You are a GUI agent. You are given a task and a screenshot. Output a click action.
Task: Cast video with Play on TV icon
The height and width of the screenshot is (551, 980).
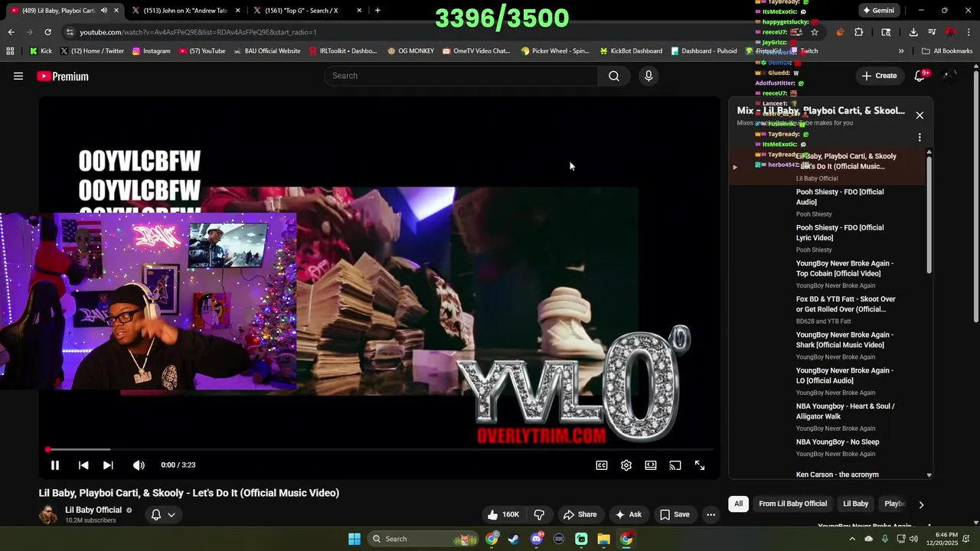tap(675, 465)
